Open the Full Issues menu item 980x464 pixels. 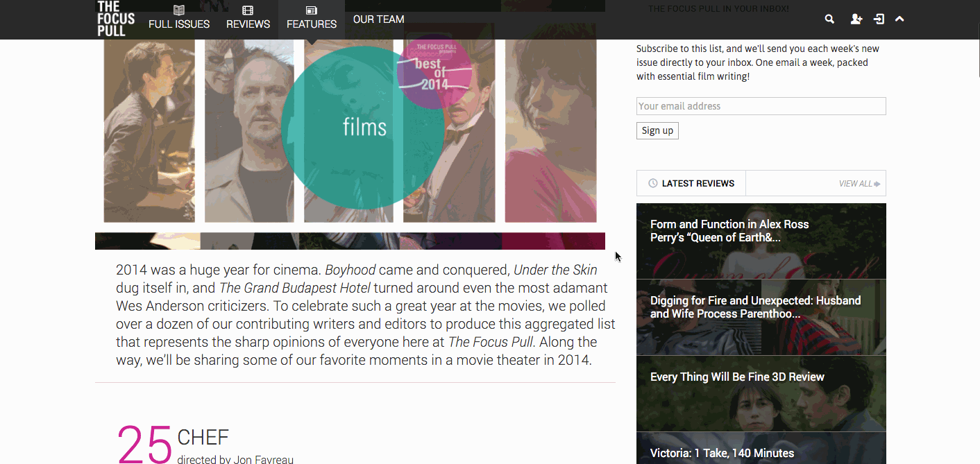[x=179, y=19]
